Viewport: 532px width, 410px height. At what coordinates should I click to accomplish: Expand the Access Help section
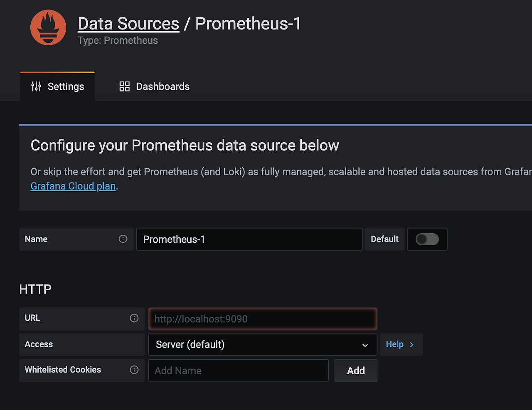(395, 344)
